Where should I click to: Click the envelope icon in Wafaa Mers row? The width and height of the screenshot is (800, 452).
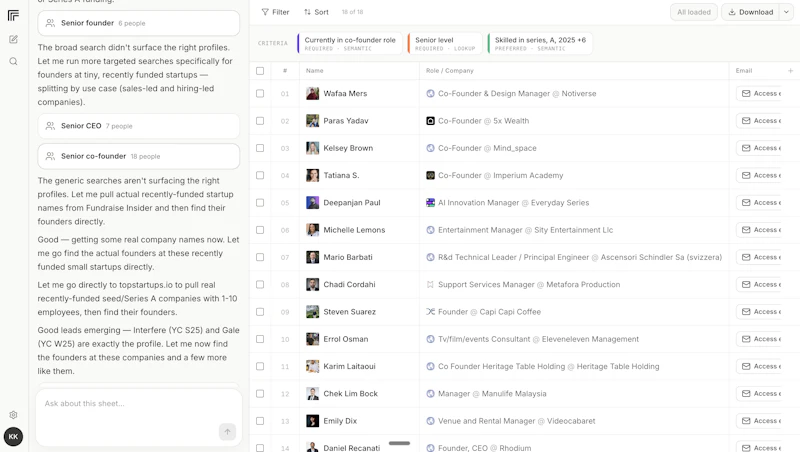click(x=746, y=93)
